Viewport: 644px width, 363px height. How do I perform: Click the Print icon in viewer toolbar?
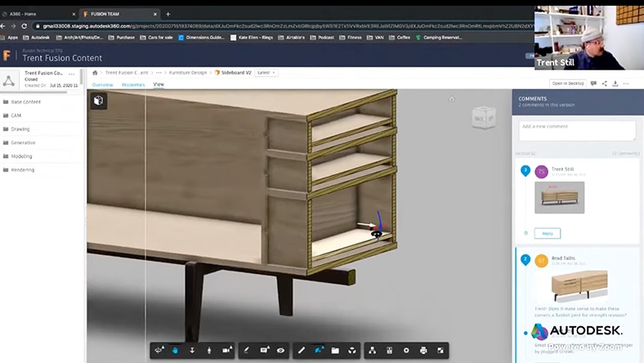tap(423, 350)
